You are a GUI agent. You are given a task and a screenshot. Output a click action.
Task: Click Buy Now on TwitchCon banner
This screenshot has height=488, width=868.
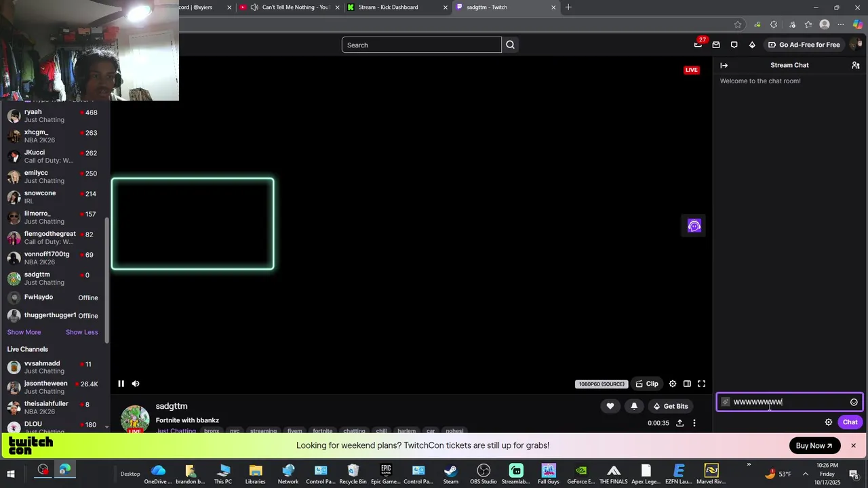[814, 445]
